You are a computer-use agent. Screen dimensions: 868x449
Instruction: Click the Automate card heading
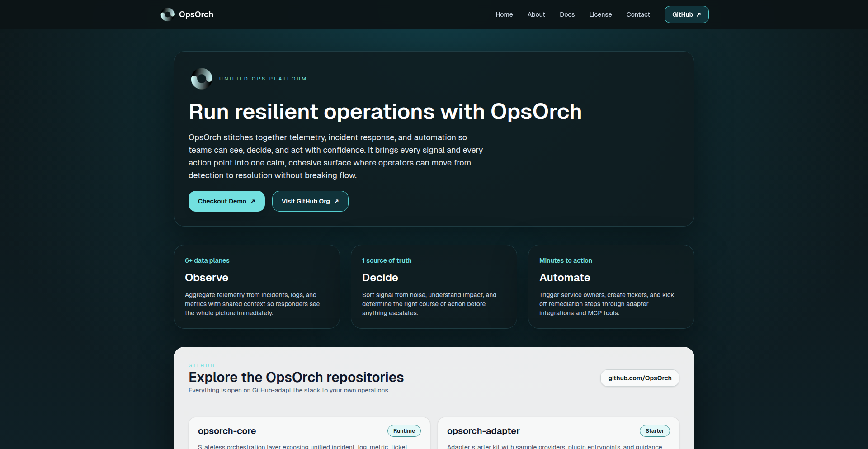point(565,278)
